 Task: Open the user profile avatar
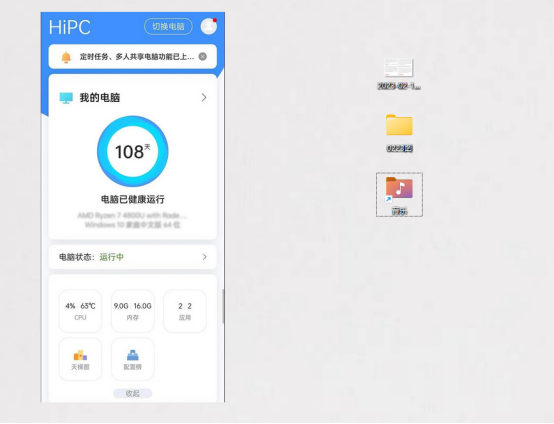click(209, 26)
